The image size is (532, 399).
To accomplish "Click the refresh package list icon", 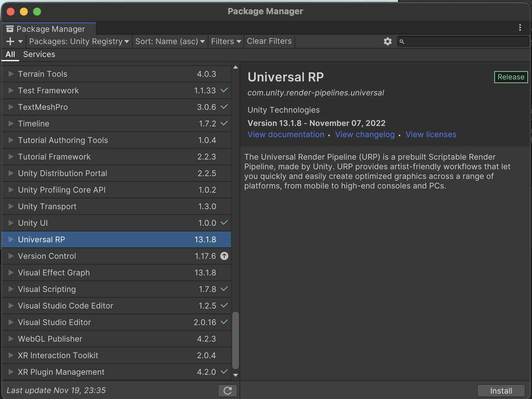I will [x=228, y=391].
